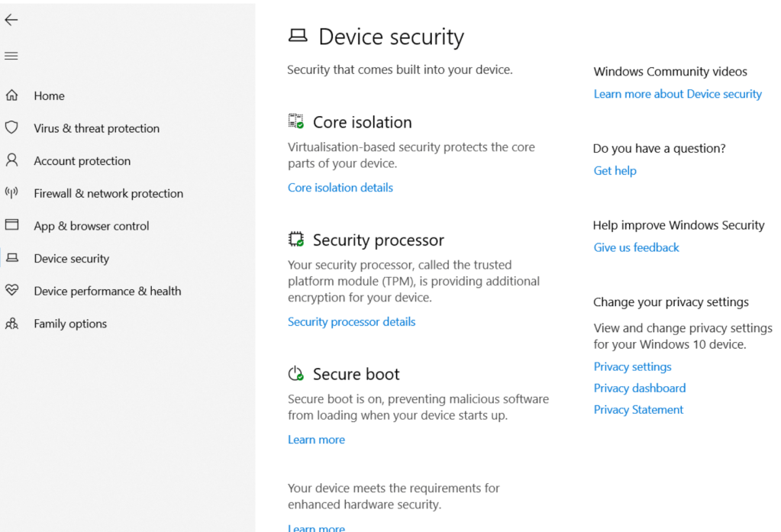Click the Secure boot power icon

[295, 374]
